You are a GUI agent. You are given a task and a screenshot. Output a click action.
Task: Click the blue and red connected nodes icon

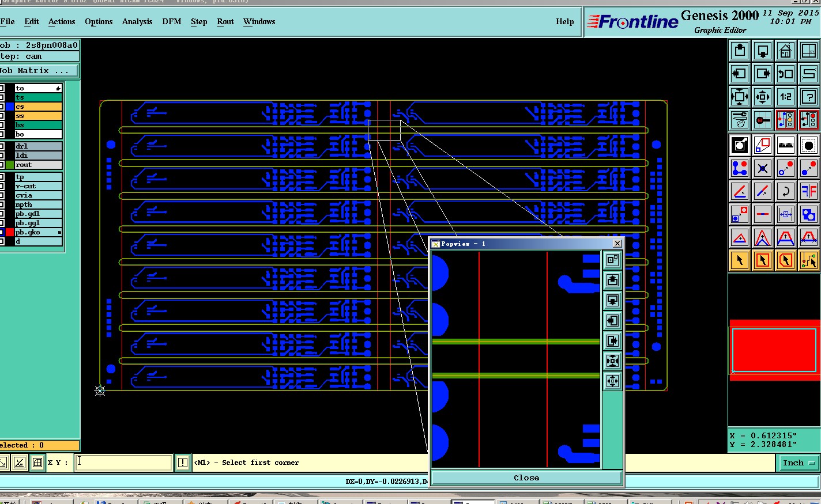click(x=740, y=168)
